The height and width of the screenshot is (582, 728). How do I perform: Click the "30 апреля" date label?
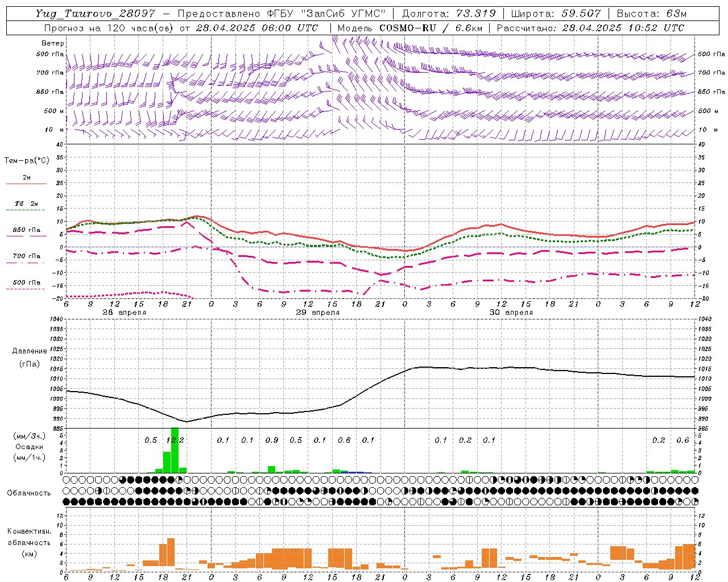pyautogui.click(x=511, y=313)
